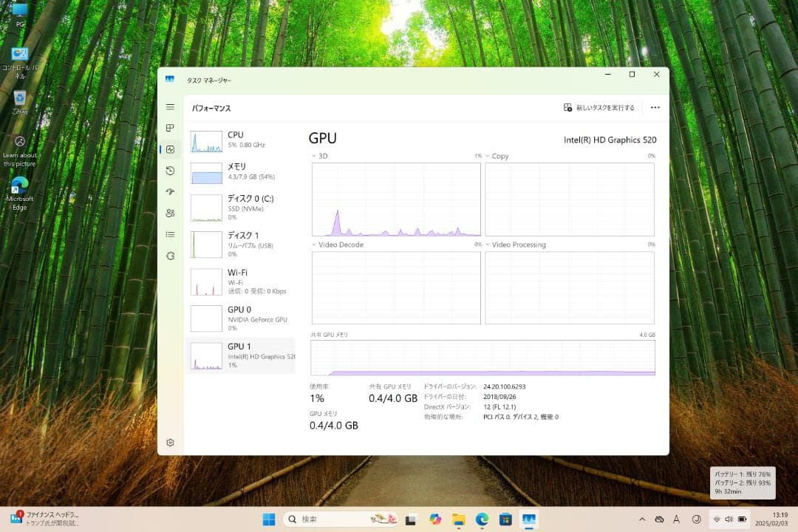Select ディスク 0 (C:) performance entry

click(242, 207)
